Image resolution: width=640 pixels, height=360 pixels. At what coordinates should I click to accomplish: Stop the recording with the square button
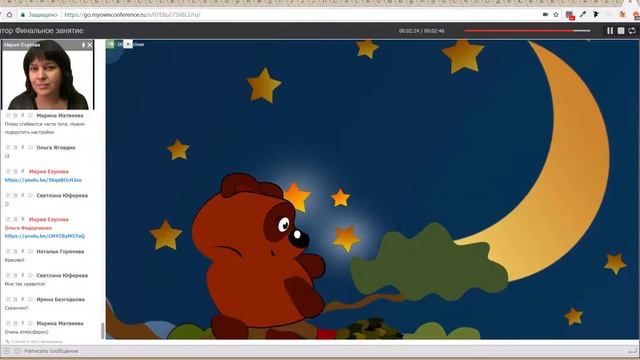(621, 31)
